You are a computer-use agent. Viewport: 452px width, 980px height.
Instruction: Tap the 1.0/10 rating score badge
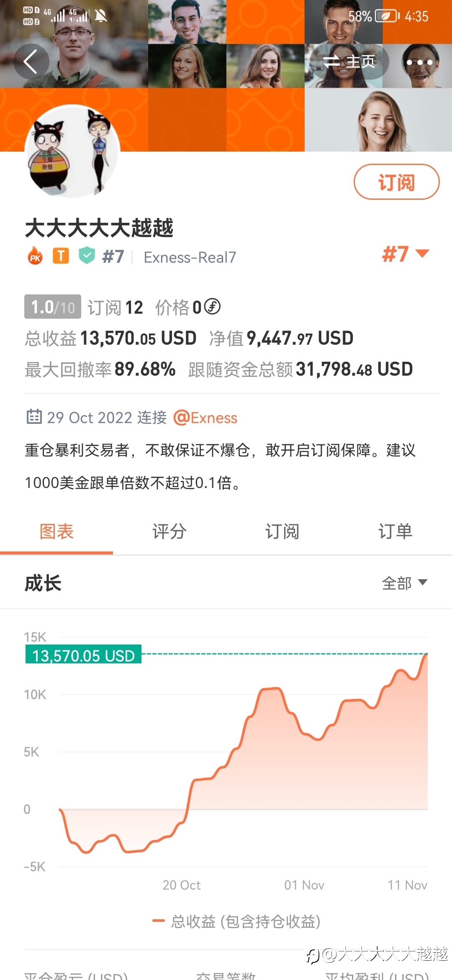53,307
